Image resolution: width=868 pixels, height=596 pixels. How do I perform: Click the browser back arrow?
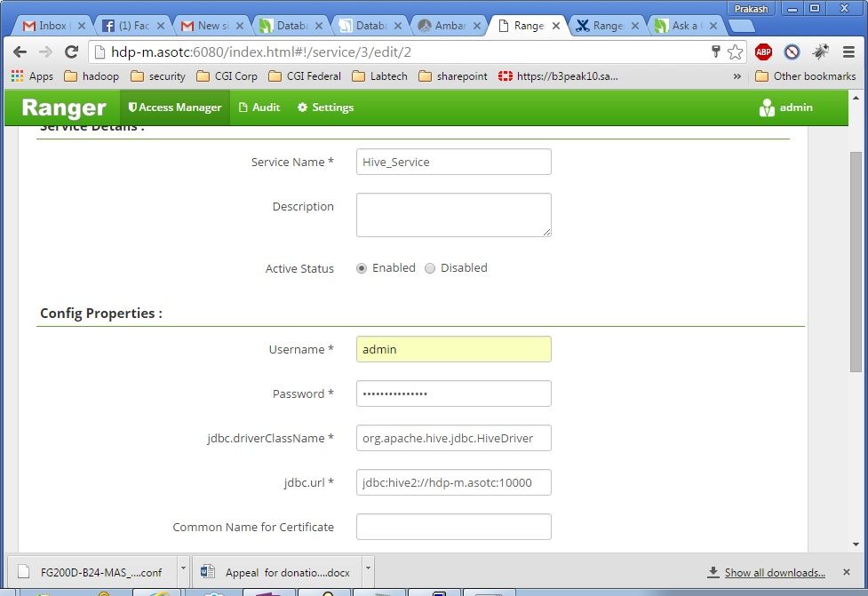click(20, 52)
